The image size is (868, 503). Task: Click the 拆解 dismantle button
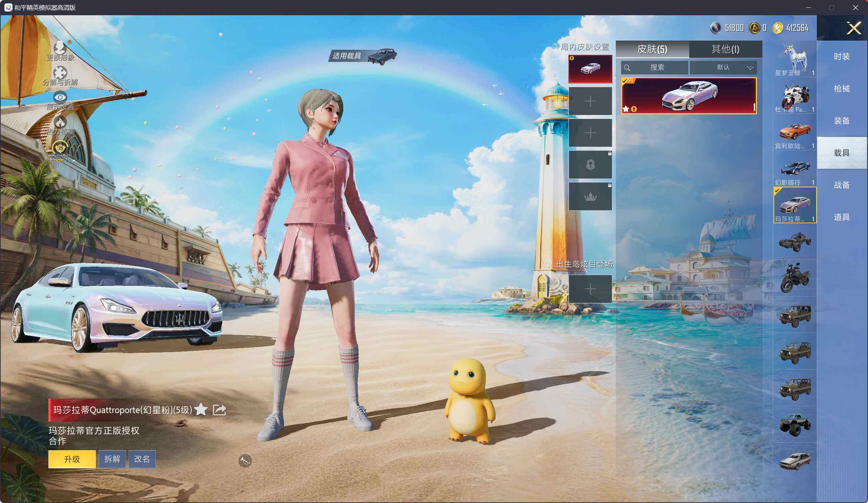click(112, 459)
